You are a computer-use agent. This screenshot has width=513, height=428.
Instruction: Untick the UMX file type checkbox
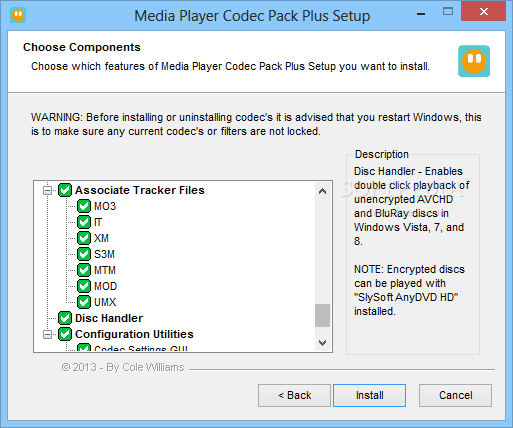coord(84,302)
